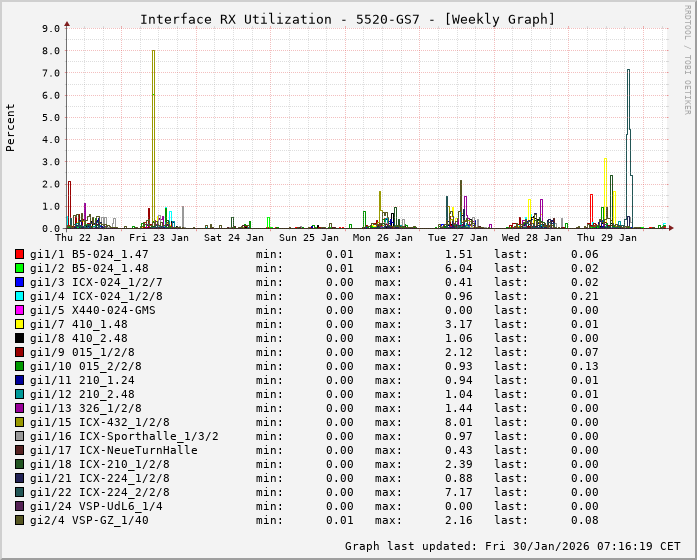Click the black gi1/8 410_2.48 legend swatch
Image resolution: width=697 pixels, height=560 pixels.
[19, 338]
